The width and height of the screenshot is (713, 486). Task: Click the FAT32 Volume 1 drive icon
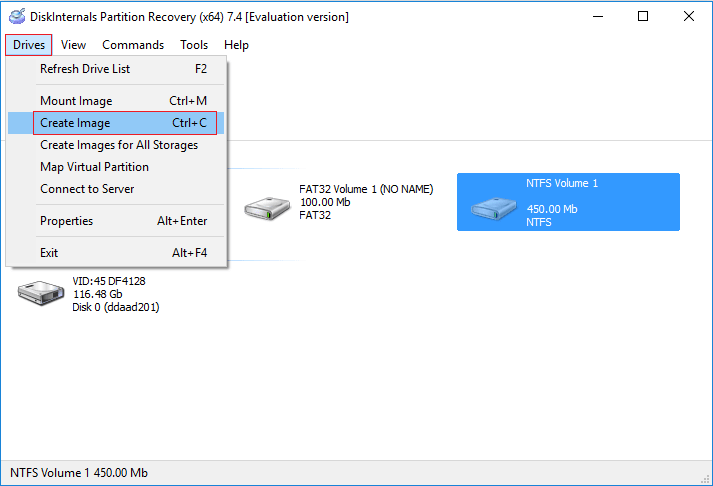267,208
